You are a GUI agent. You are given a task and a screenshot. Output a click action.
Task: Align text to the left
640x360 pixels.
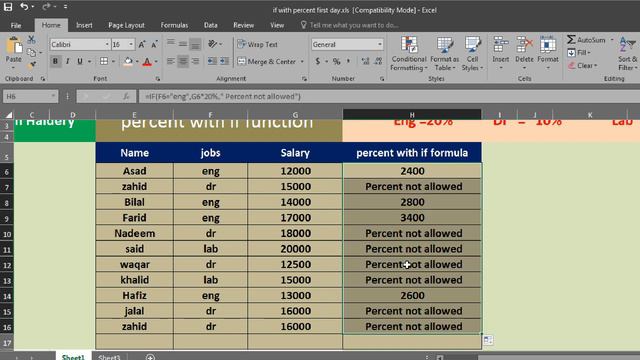[x=171, y=61]
